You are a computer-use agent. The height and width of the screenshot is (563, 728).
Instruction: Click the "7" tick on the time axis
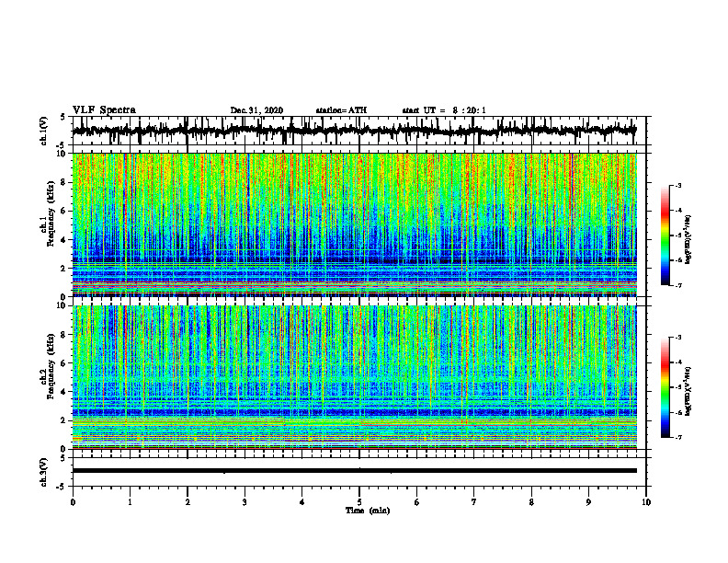tap(474, 502)
